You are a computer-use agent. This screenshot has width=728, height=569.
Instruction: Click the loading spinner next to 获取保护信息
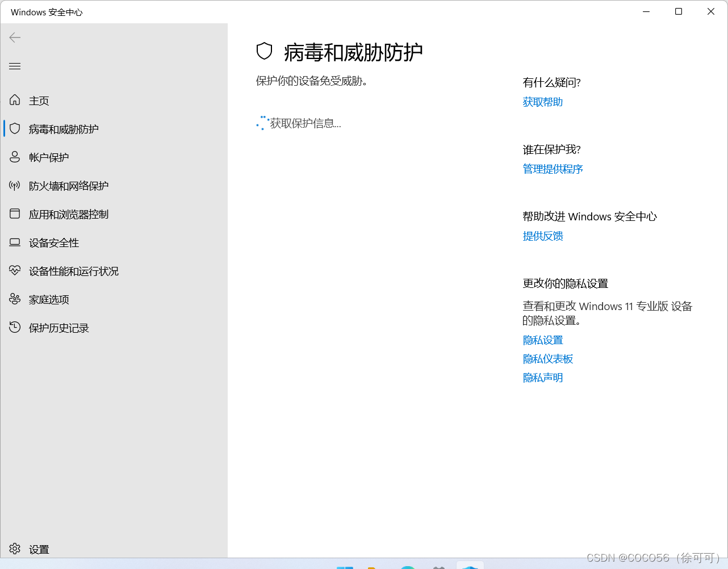[262, 123]
